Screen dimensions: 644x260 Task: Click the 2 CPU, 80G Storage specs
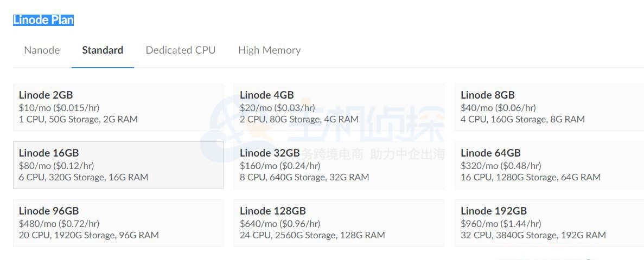click(x=299, y=119)
